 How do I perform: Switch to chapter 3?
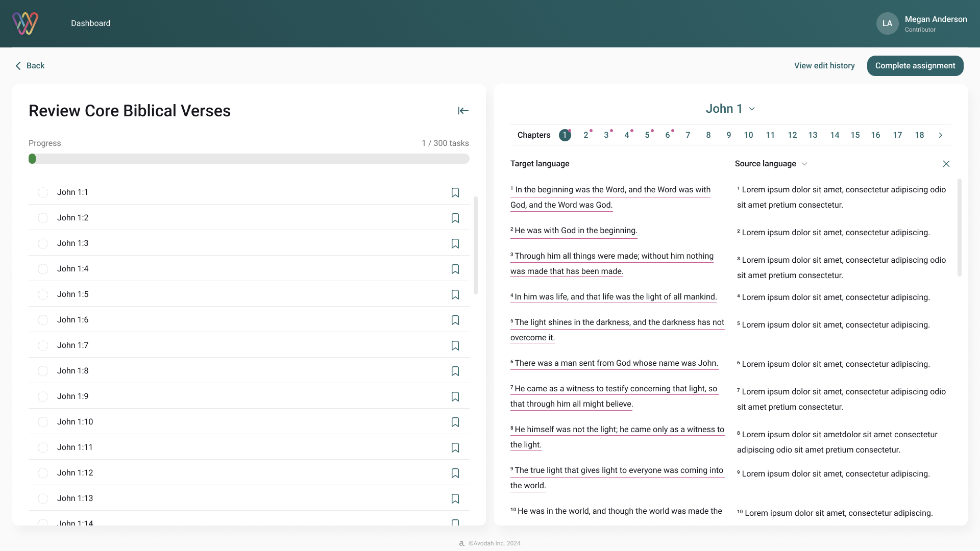[x=606, y=135]
